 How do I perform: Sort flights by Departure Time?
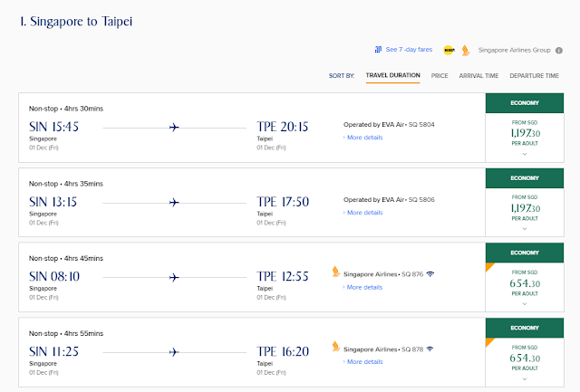(534, 76)
